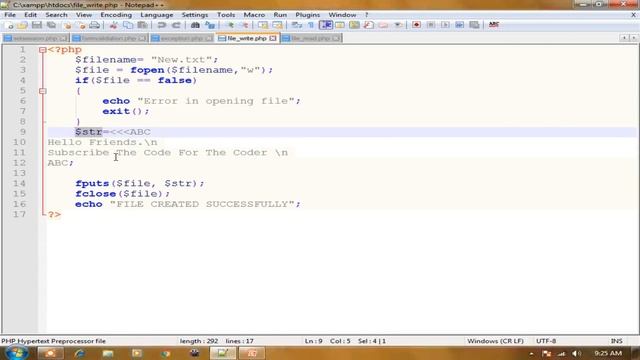Click 'length : 292' in status bar
The image size is (640, 360).
[x=199, y=341]
